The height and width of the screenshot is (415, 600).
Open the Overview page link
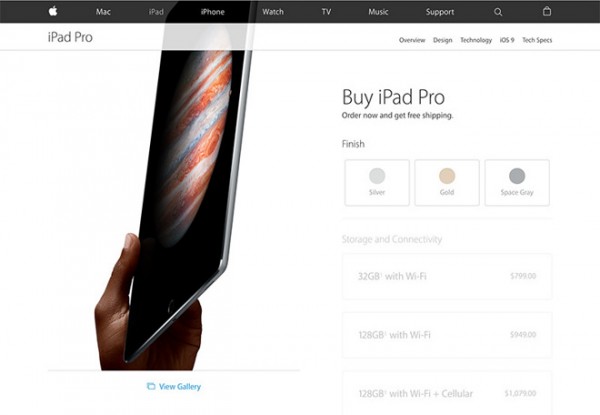click(412, 40)
